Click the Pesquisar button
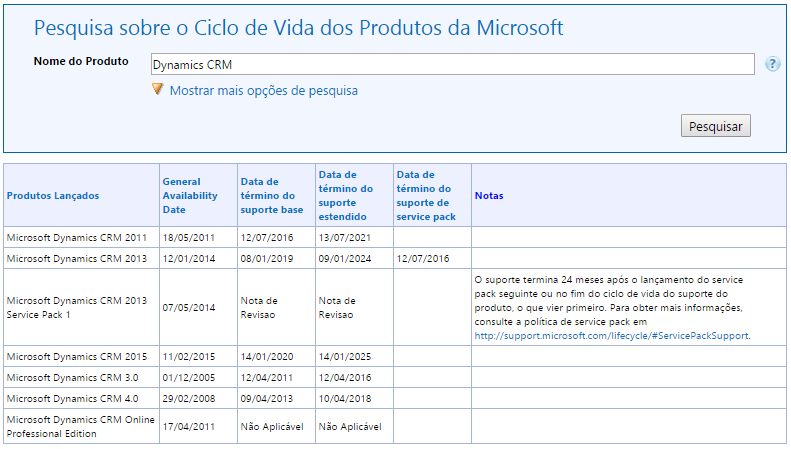Screen dimensions: 791x449 click(x=715, y=127)
